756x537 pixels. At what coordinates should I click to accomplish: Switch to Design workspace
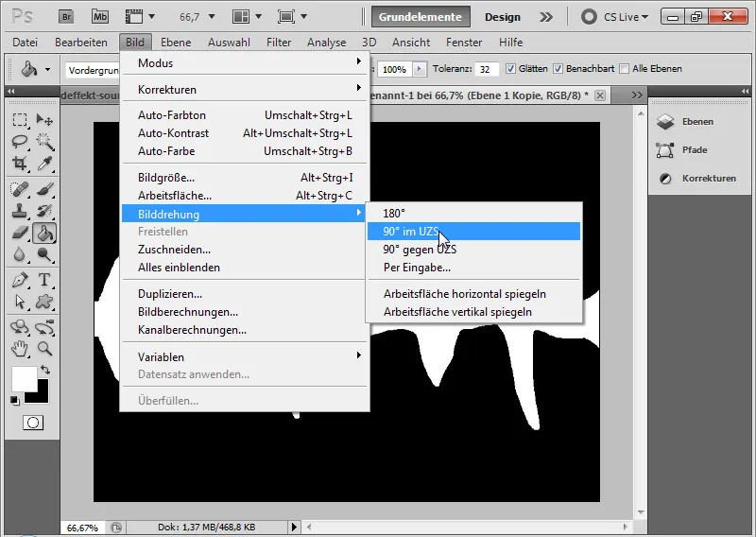click(x=503, y=17)
